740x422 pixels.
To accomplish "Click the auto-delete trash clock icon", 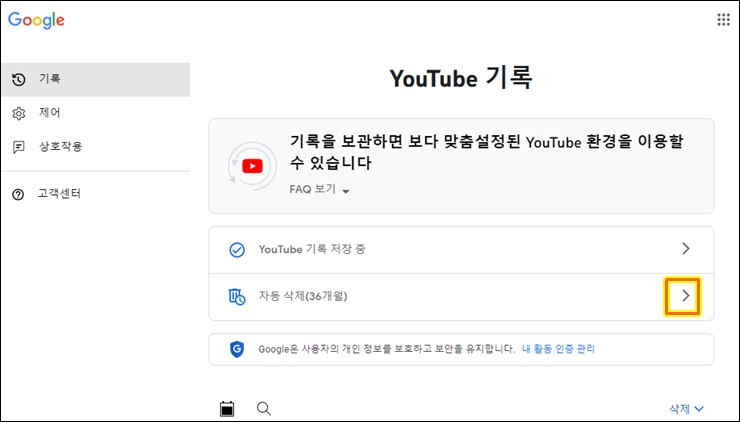I will [x=237, y=297].
